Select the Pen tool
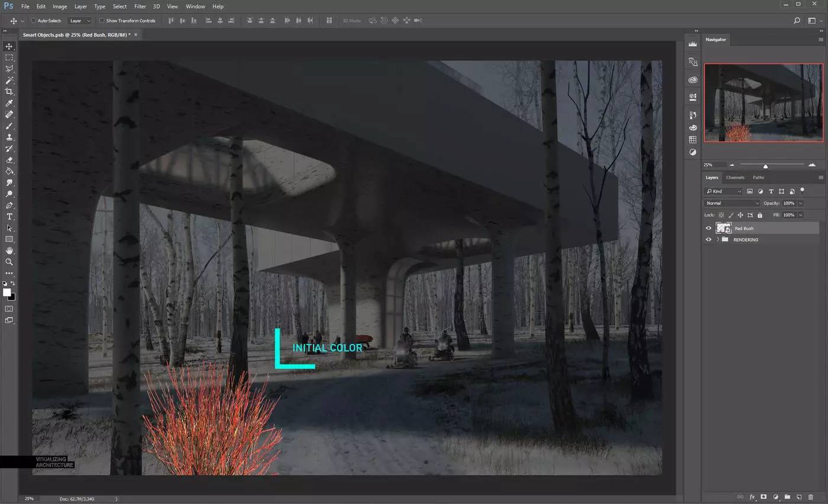Image resolution: width=828 pixels, height=504 pixels. (x=9, y=206)
